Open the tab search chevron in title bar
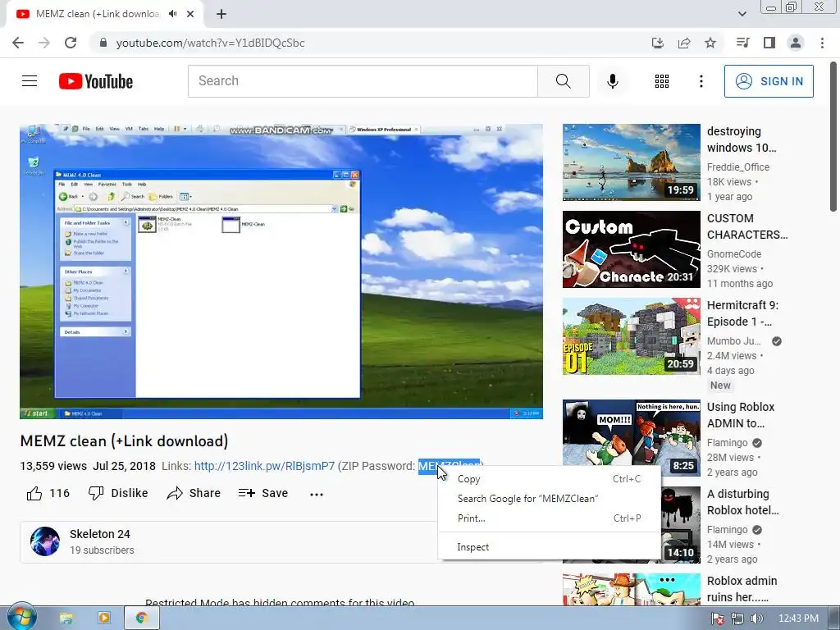 [x=742, y=14]
